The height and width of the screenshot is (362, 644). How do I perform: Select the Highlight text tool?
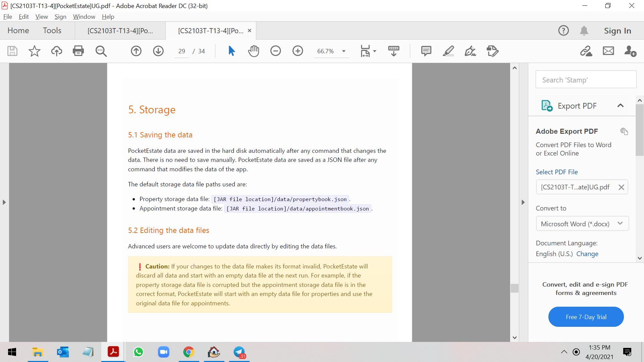coord(448,51)
